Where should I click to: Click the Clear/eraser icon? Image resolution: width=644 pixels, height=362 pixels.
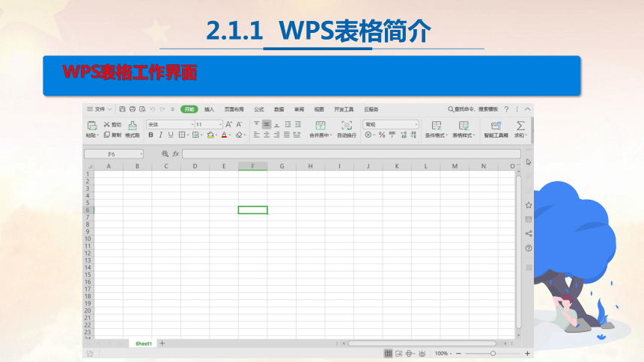239,135
